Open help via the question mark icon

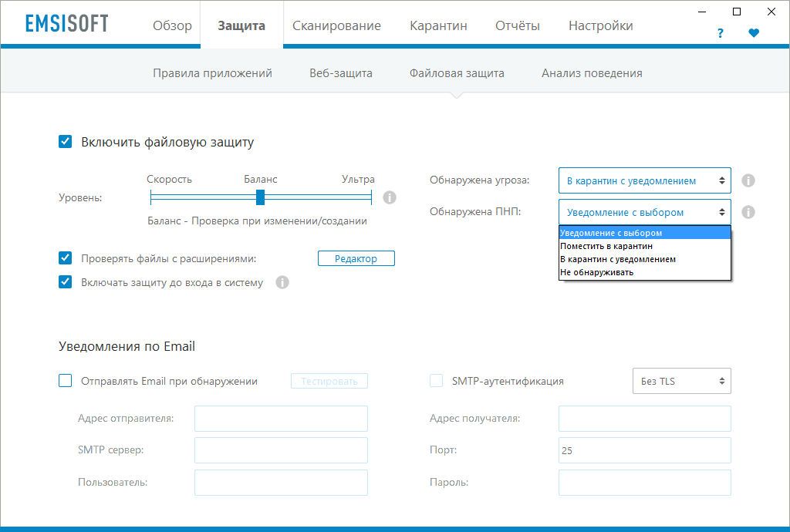pos(720,33)
